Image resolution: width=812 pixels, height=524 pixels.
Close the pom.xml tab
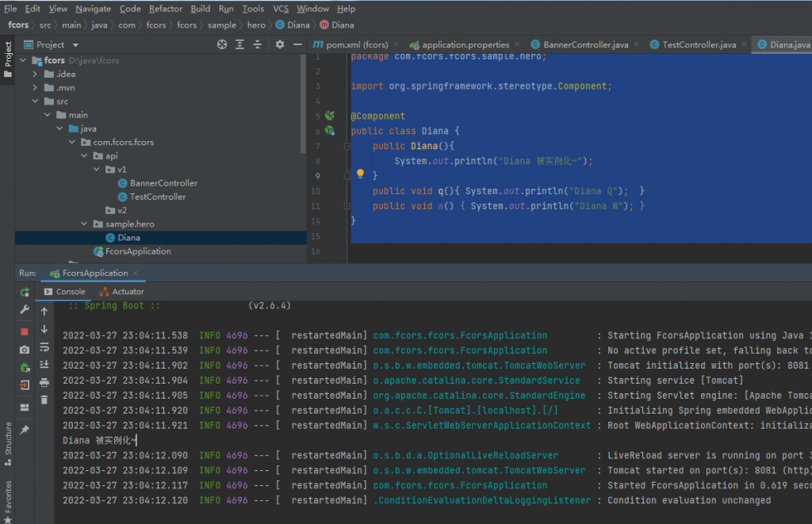396,44
